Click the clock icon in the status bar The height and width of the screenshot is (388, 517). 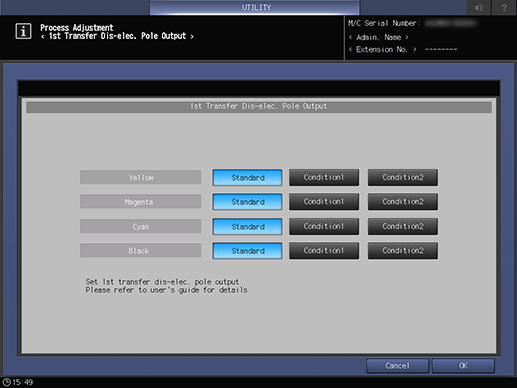click(6, 382)
